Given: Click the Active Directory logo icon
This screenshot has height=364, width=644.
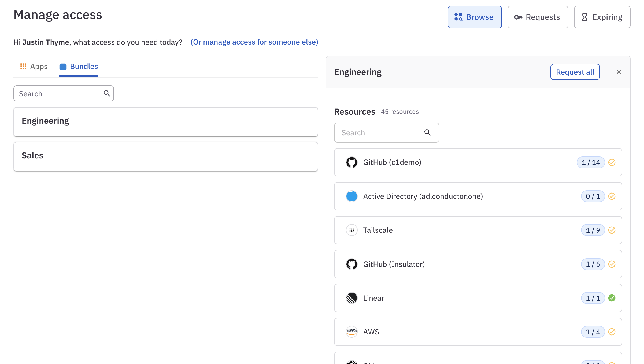Looking at the screenshot, I should (x=352, y=196).
